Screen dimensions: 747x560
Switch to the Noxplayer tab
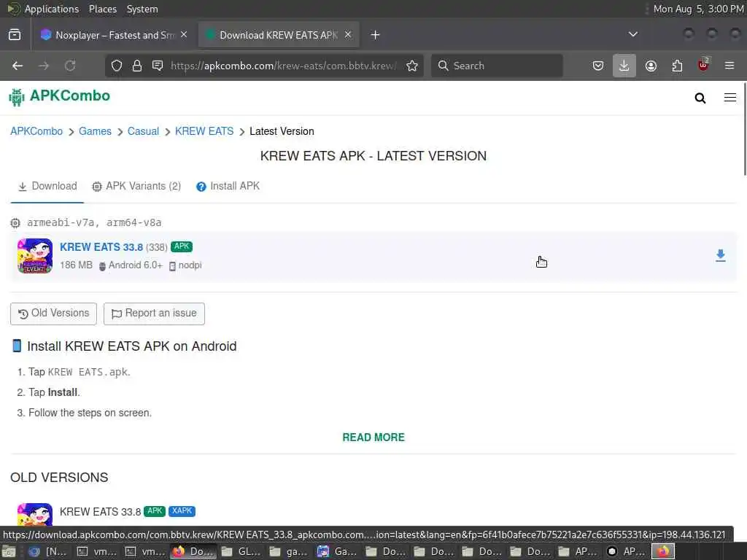[113, 35]
